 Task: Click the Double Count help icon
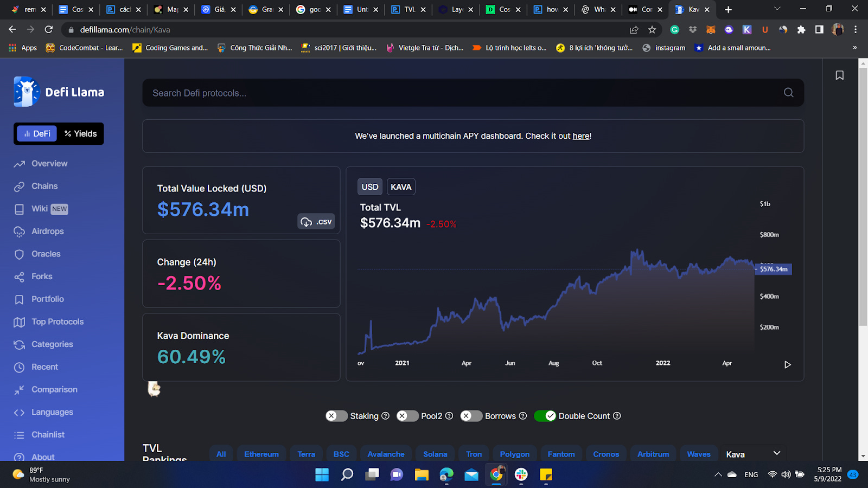coord(617,416)
